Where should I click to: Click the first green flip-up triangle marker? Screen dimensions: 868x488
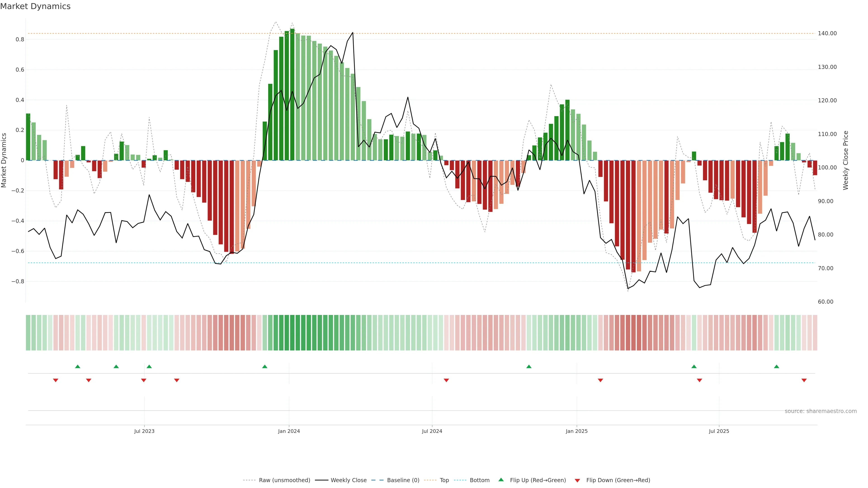pos(78,366)
